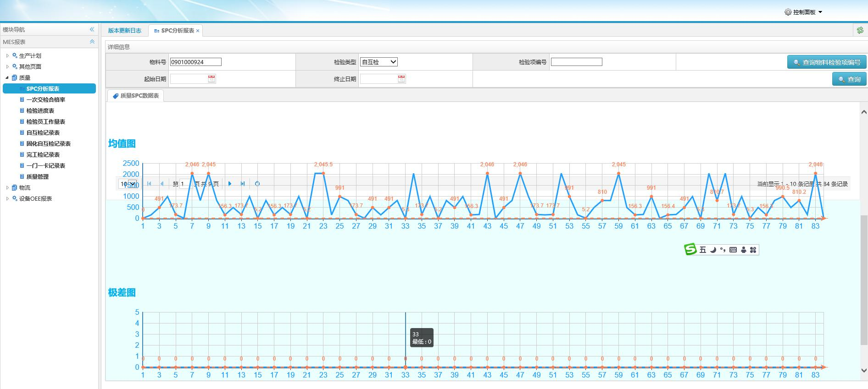
Task: Open 一次交检合格率 report in sidebar
Action: (x=45, y=99)
